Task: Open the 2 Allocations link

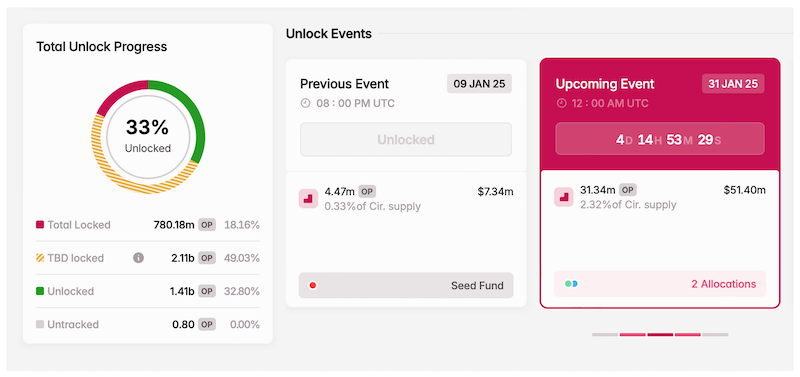Action: (x=723, y=284)
